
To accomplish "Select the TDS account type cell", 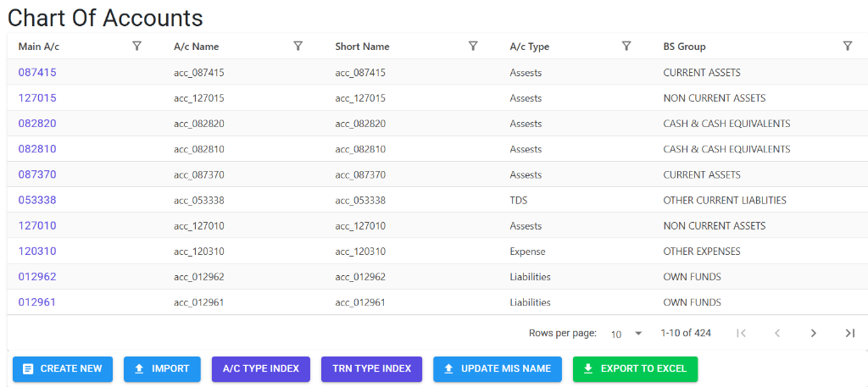I will [518, 200].
